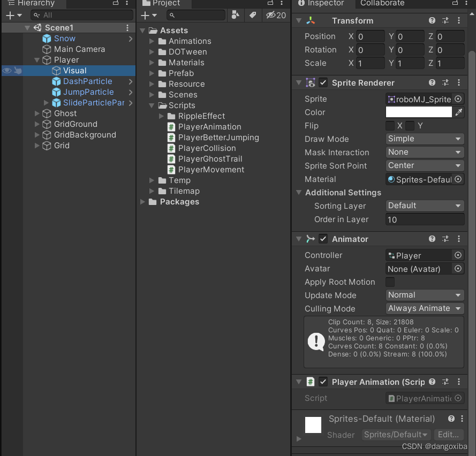The width and height of the screenshot is (476, 456).
Task: Open Animator component options menu
Action: point(459,239)
